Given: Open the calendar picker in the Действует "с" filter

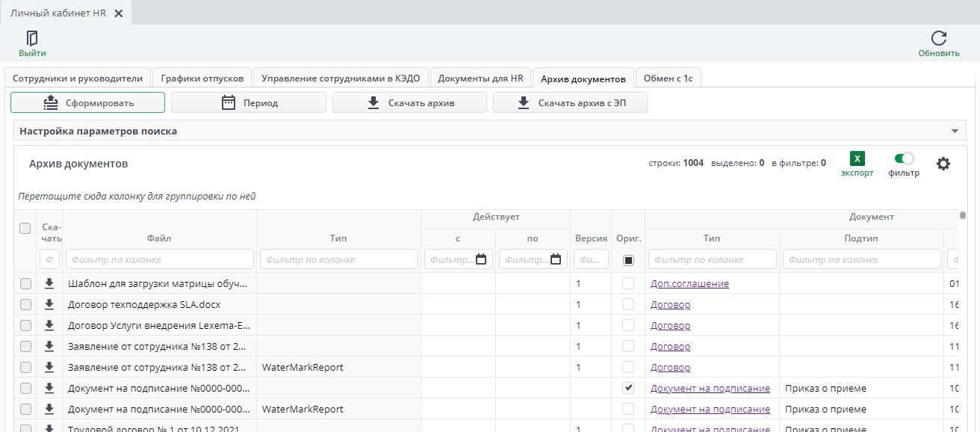Looking at the screenshot, I should [x=481, y=259].
